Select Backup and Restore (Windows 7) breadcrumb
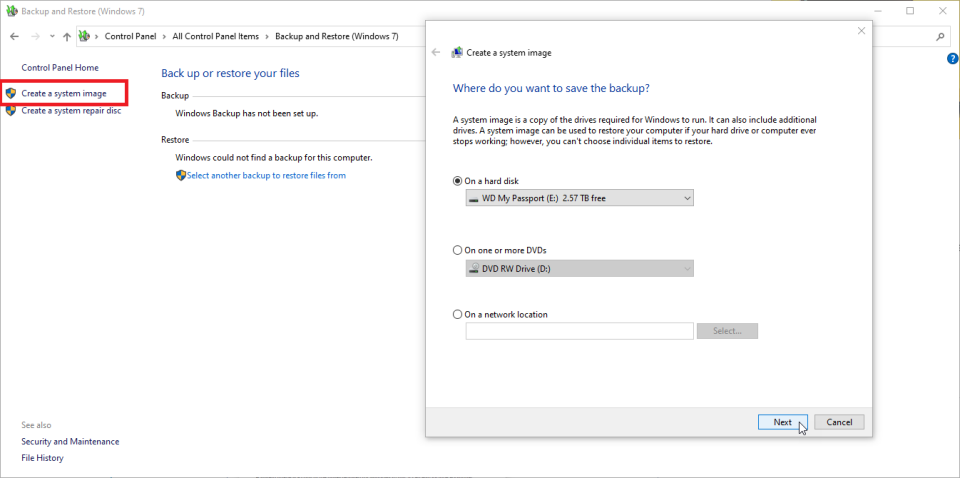Image resolution: width=960 pixels, height=478 pixels. [337, 37]
